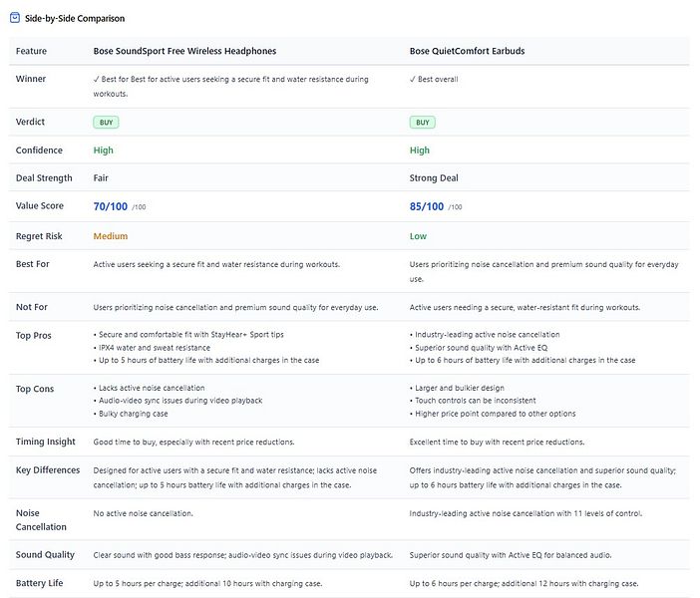Click the Feature column header
700x598 pixels.
[x=31, y=51]
